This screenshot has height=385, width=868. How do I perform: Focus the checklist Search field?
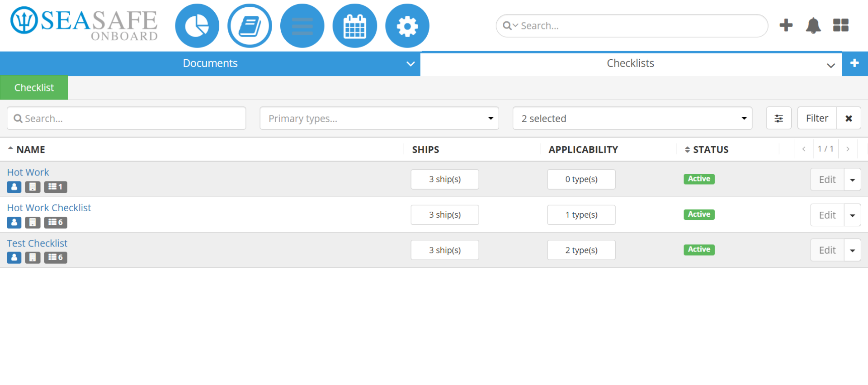127,119
